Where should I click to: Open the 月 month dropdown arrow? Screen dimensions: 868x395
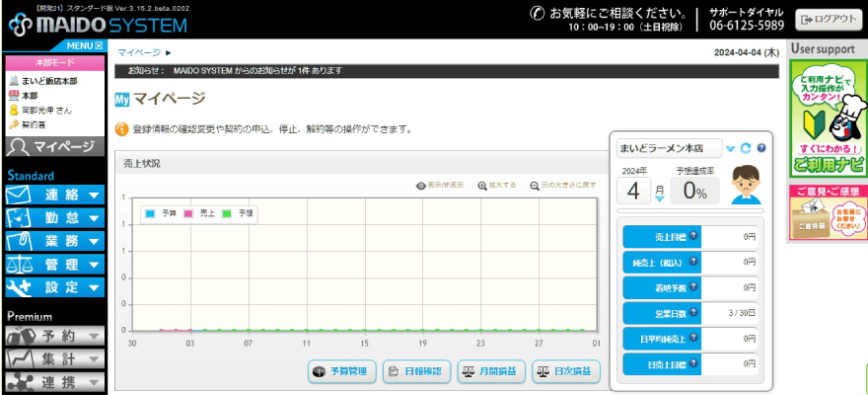point(660,198)
